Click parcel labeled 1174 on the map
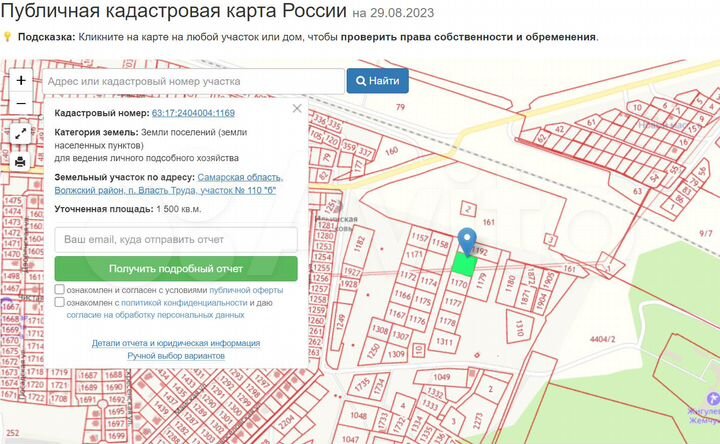 (429, 281)
